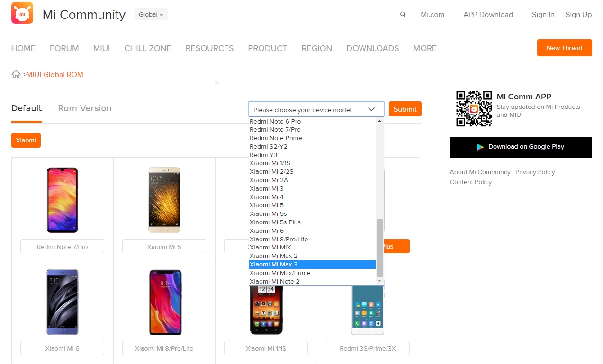Click Xiaomi Mi 6 label button
Image resolution: width=603 pixels, height=364 pixels.
point(62,348)
